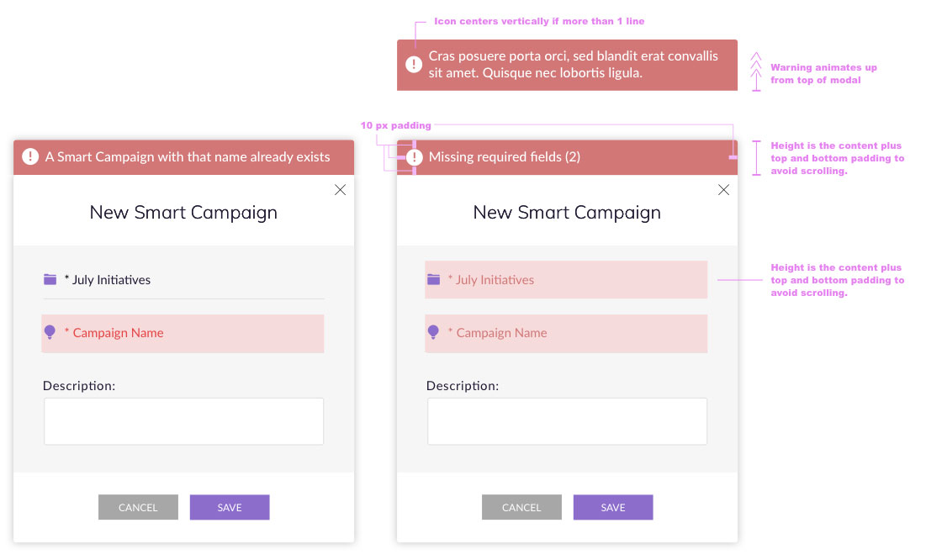
Task: Click the alert icon in the two-line warning
Action: [x=414, y=65]
